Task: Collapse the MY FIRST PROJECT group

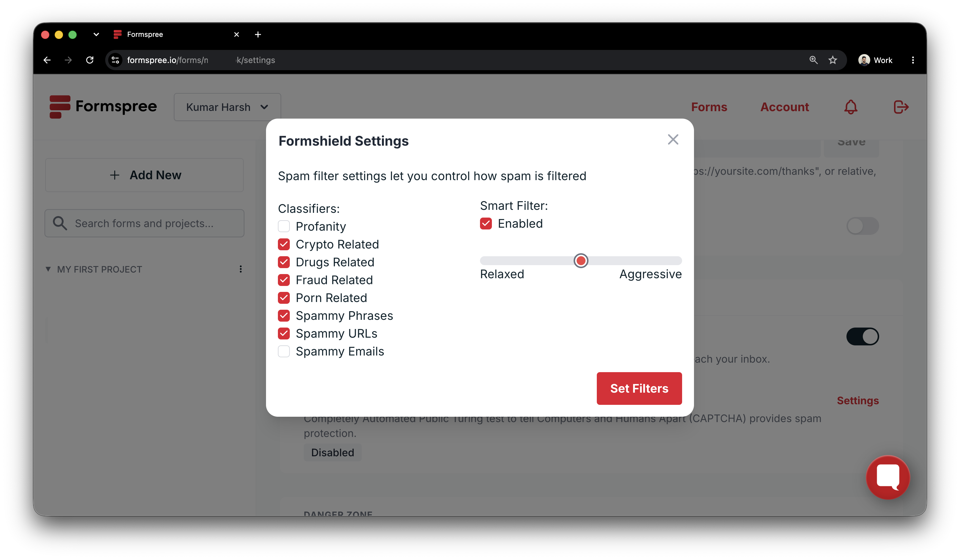Action: 48,269
